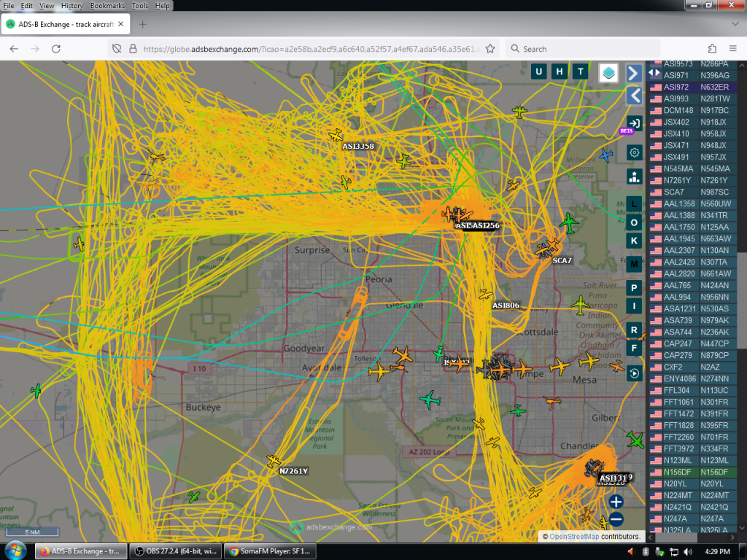The height and width of the screenshot is (560, 747).
Task: Click the R button on map
Action: click(x=634, y=330)
